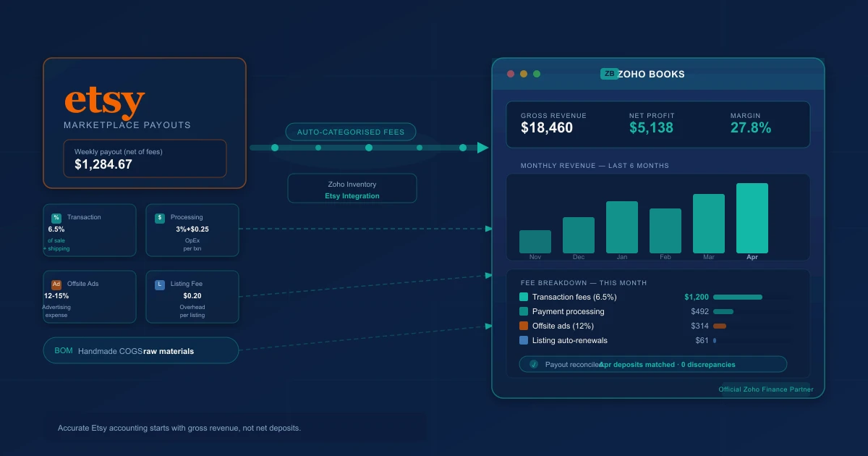
Task: Click the '$61' listing renewals amount
Action: tap(702, 340)
